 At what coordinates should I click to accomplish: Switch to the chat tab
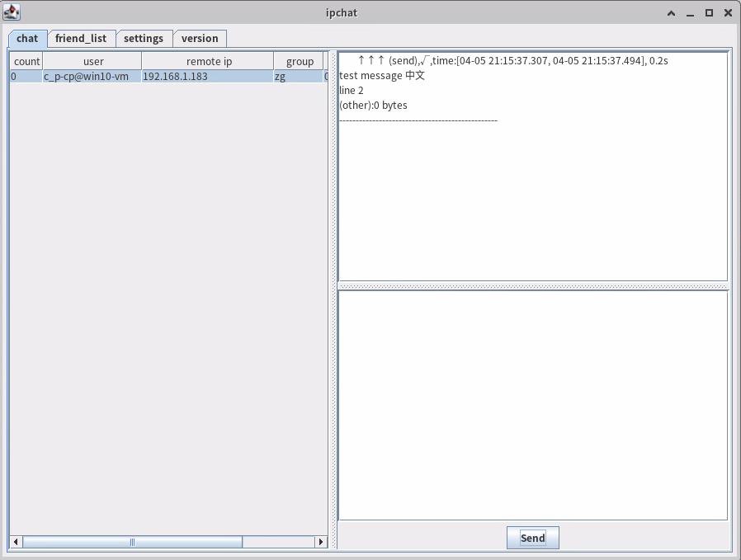[27, 39]
